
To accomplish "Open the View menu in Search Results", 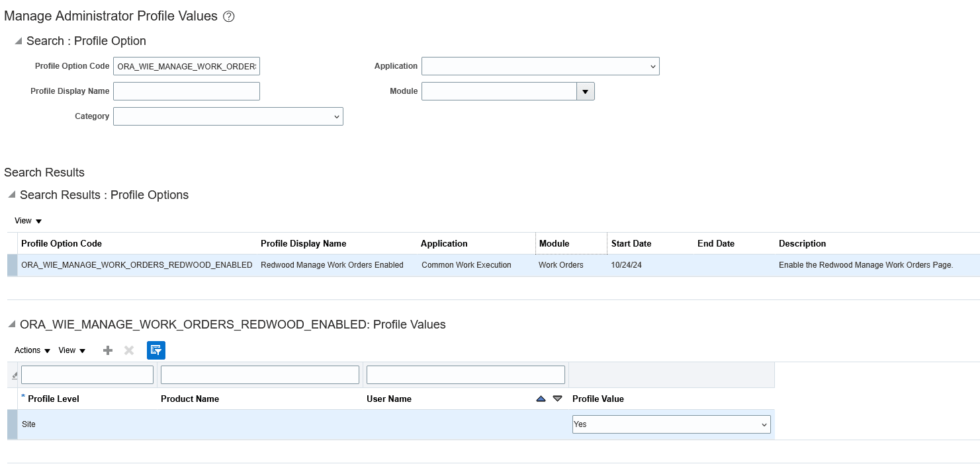I will point(26,220).
